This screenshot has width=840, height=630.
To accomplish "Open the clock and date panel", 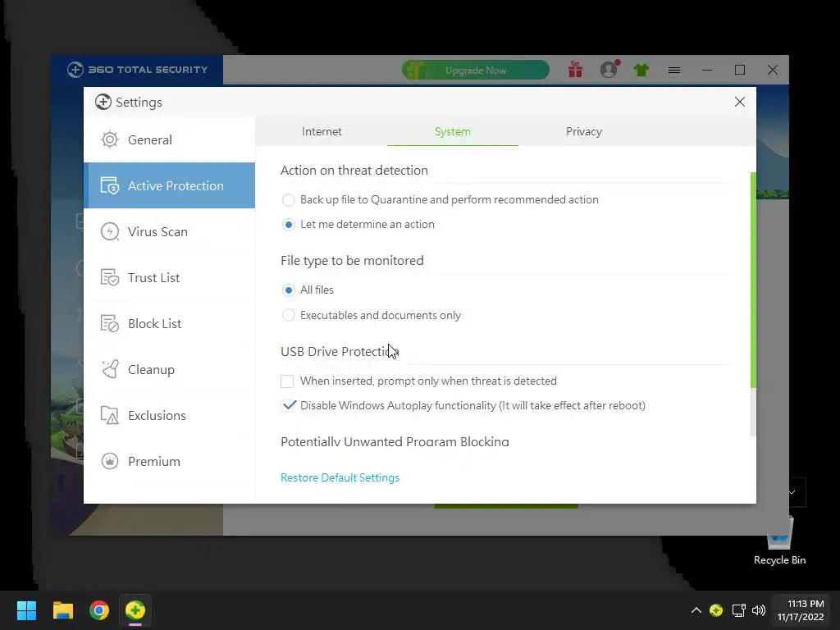I will point(801,610).
